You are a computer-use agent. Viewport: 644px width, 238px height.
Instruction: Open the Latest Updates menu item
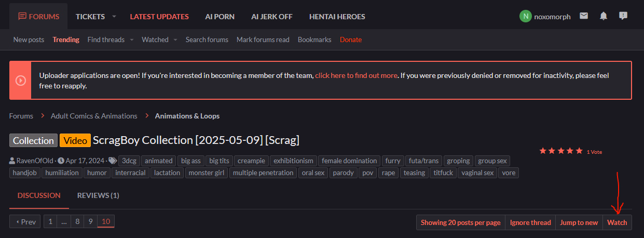(159, 17)
